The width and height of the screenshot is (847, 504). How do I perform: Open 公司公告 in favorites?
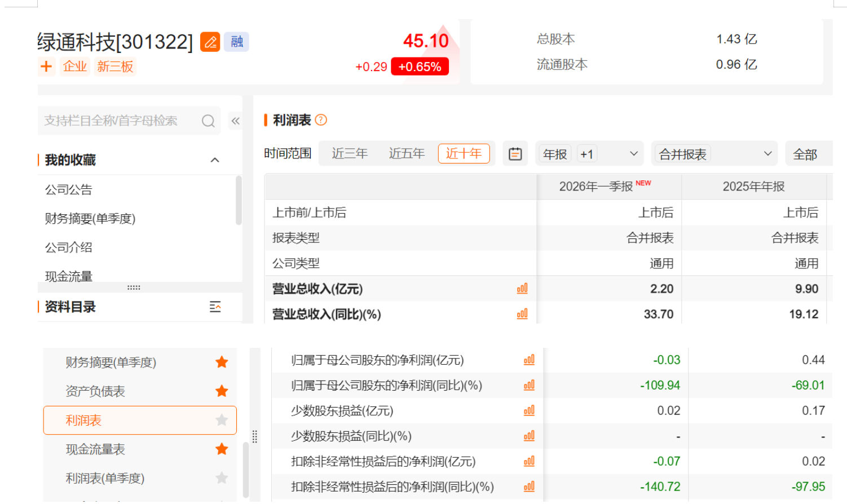pyautogui.click(x=69, y=190)
